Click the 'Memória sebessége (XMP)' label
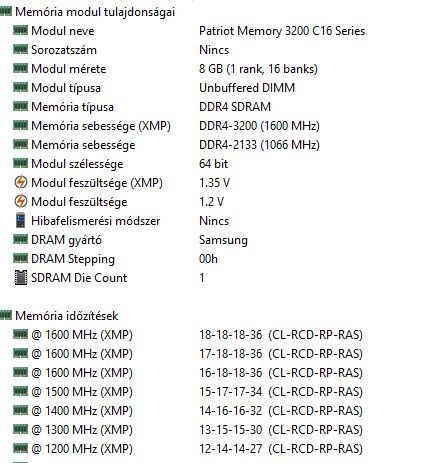The height and width of the screenshot is (463, 426). [x=101, y=126]
